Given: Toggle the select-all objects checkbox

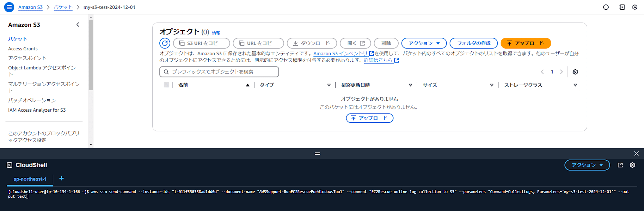Looking at the screenshot, I should tap(166, 85).
